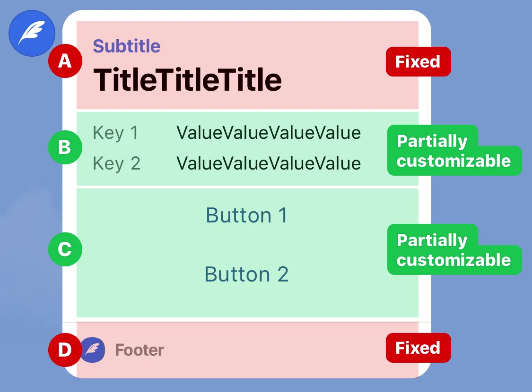The width and height of the screenshot is (532, 392).
Task: Click the green B marker circle
Action: point(65,147)
